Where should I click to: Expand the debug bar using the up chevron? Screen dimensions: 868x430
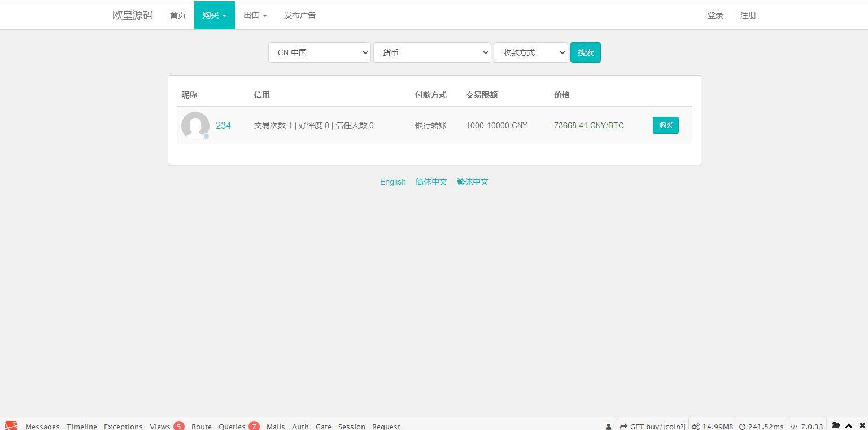[848, 426]
